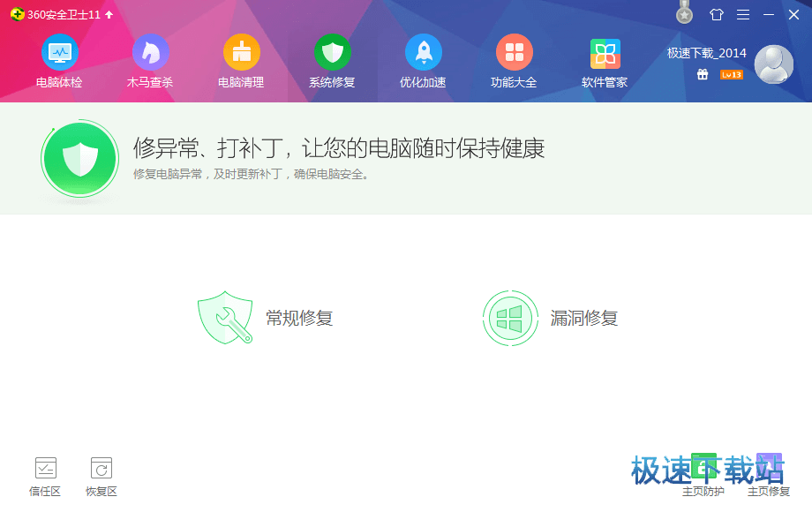
Task: Click the large green shield banner icon
Action: tap(79, 158)
